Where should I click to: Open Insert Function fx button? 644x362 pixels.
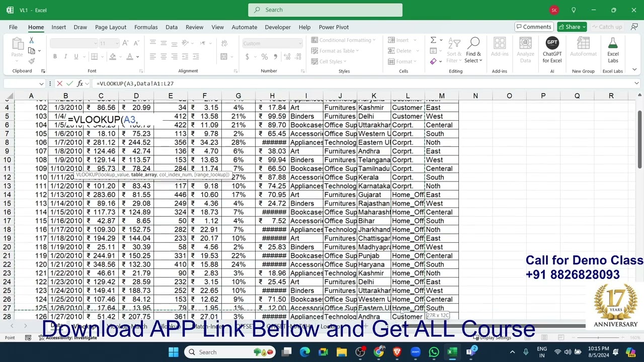point(79,83)
